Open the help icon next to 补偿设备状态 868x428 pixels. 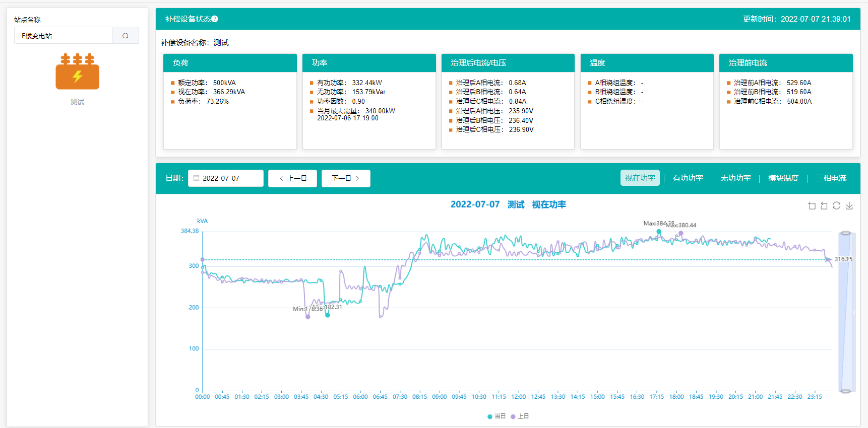click(215, 19)
